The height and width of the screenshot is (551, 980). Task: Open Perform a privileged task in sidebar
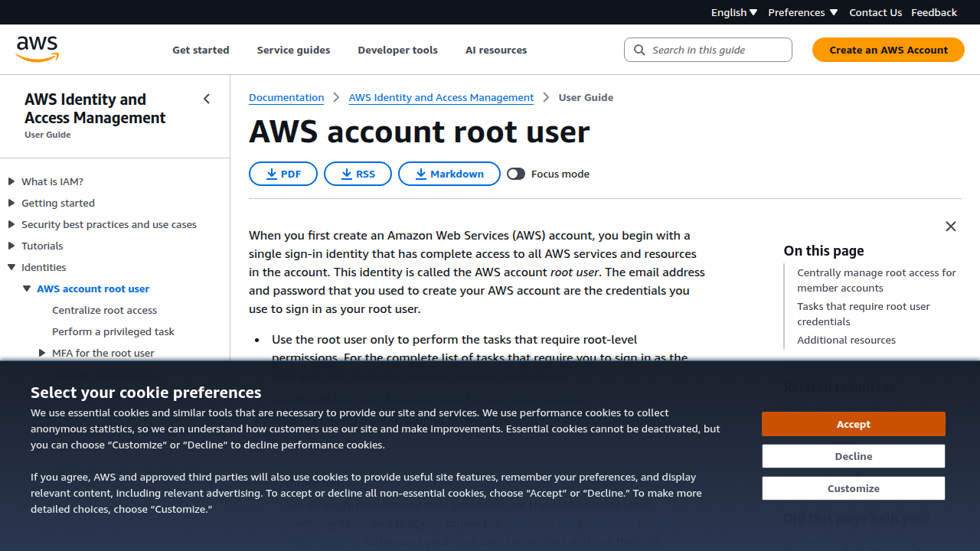(113, 331)
